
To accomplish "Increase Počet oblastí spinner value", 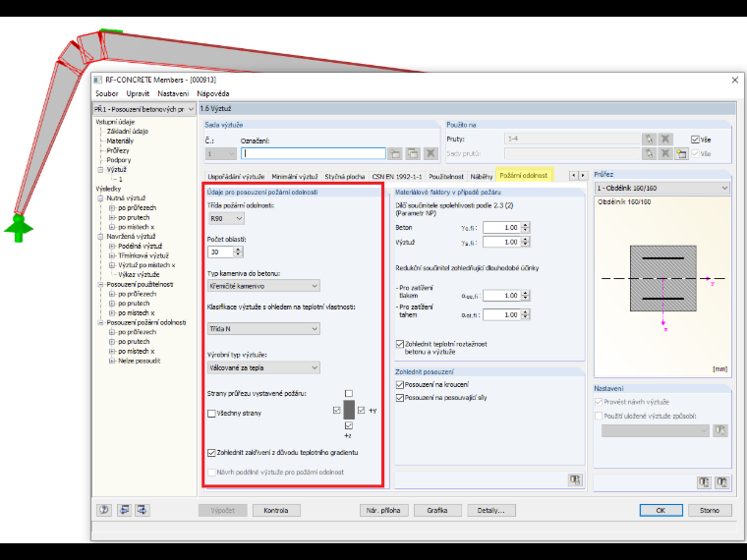I will (x=238, y=249).
